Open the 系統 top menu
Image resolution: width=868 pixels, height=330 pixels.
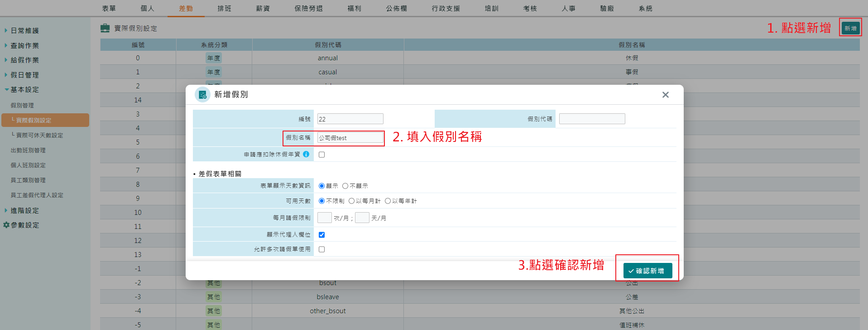(x=646, y=8)
